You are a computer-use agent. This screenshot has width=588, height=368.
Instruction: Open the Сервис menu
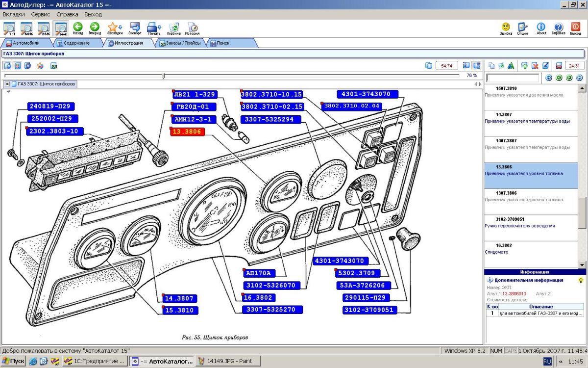pos(41,14)
